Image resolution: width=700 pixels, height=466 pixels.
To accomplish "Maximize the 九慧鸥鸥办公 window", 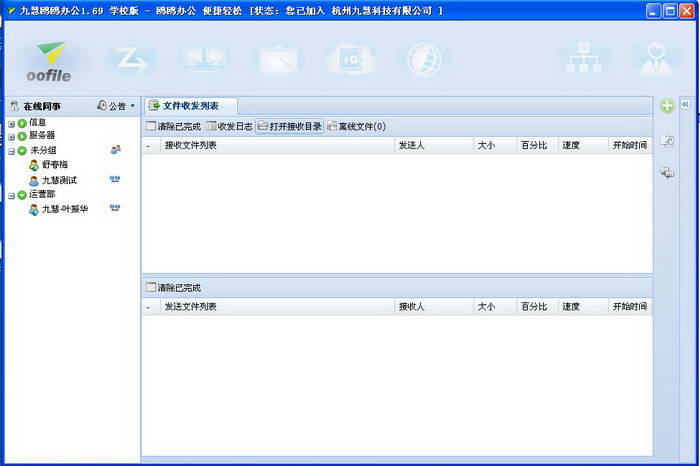I will coord(670,11).
